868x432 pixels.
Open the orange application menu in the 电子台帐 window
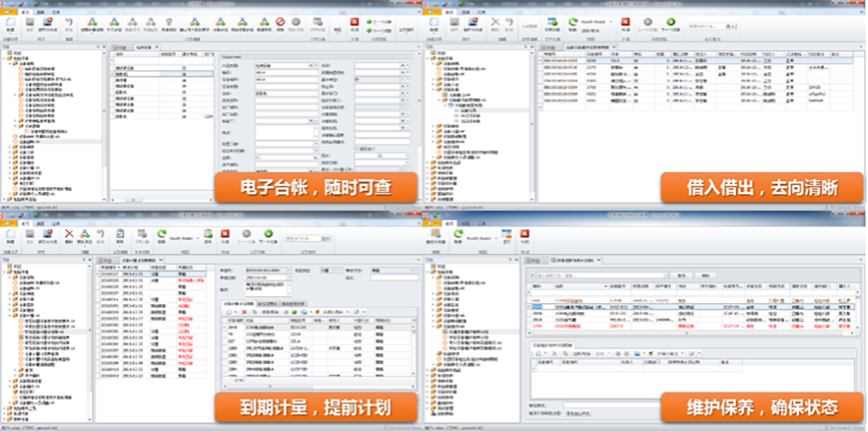7,12
